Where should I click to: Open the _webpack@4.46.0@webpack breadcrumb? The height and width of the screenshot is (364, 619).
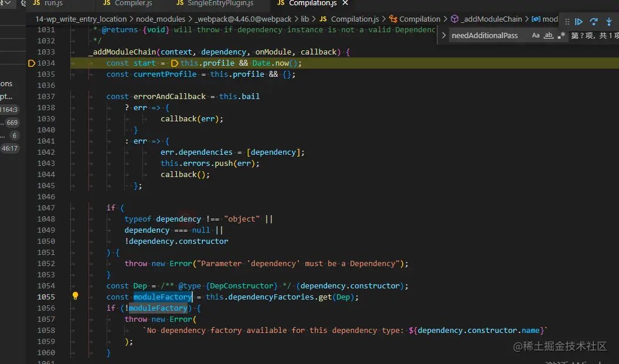click(x=244, y=19)
